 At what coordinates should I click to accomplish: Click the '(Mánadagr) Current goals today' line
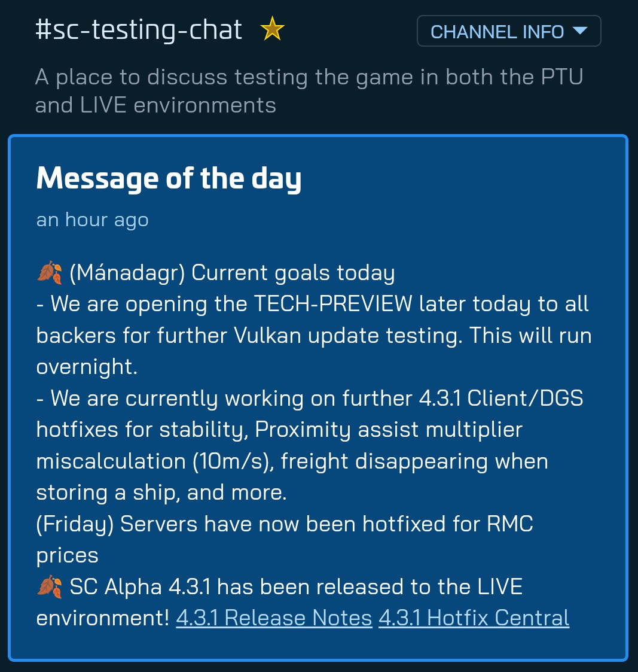pos(231,273)
